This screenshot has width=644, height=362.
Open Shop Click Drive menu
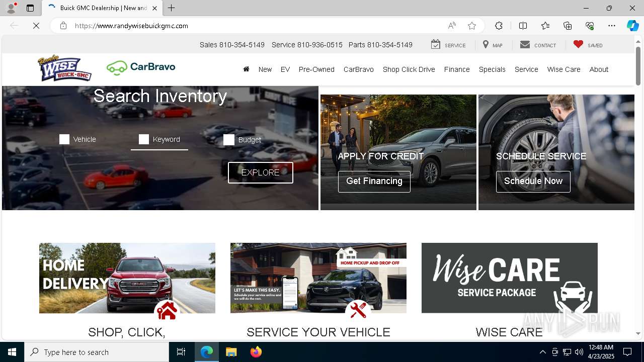[x=409, y=69]
